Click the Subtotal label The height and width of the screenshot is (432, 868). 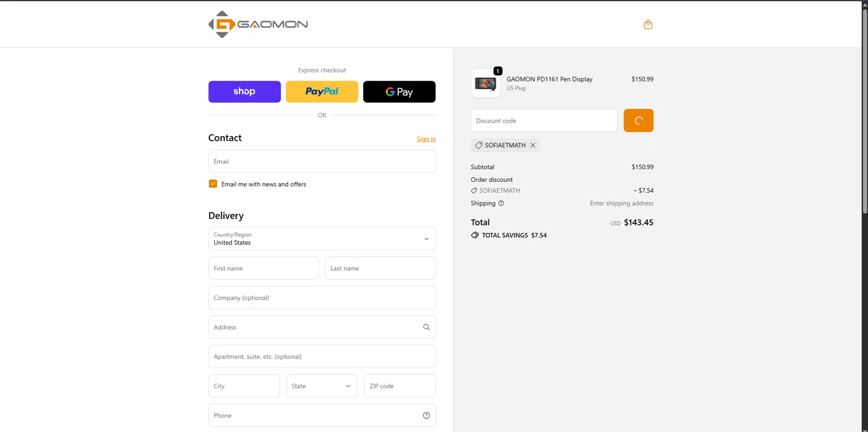coord(483,167)
